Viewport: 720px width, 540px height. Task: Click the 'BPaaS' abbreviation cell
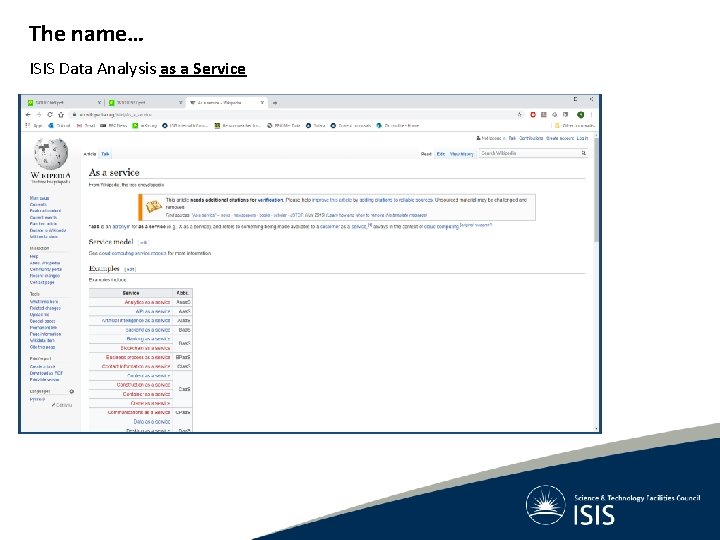click(183, 357)
